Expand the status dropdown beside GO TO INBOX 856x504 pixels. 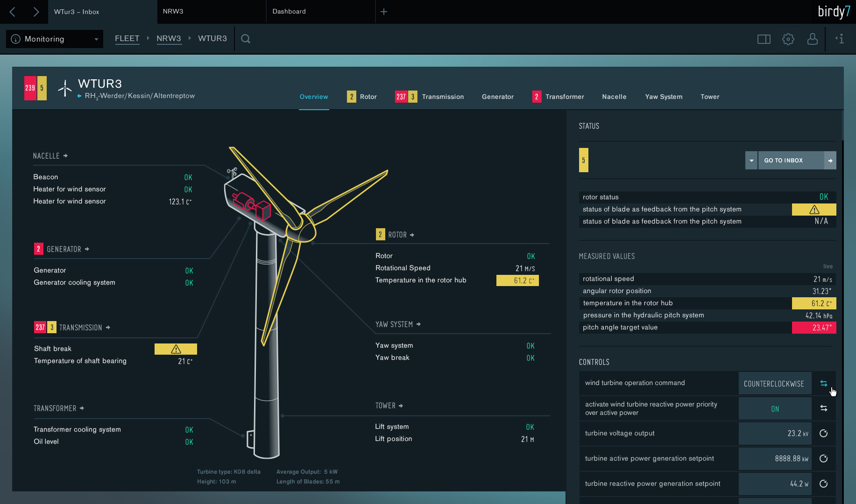751,160
